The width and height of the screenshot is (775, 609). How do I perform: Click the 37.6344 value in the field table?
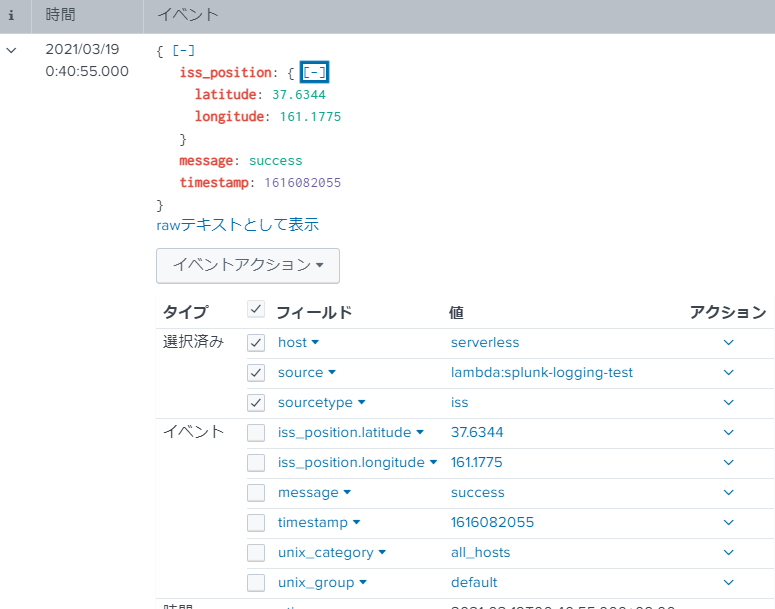click(x=477, y=433)
